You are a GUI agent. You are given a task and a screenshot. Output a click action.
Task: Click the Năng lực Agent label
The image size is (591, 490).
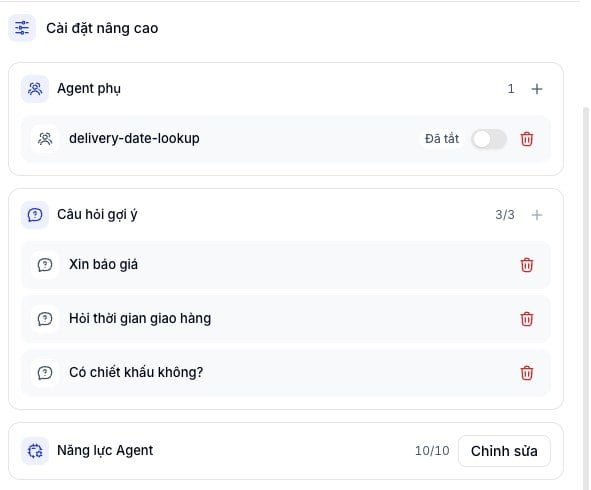click(x=105, y=450)
